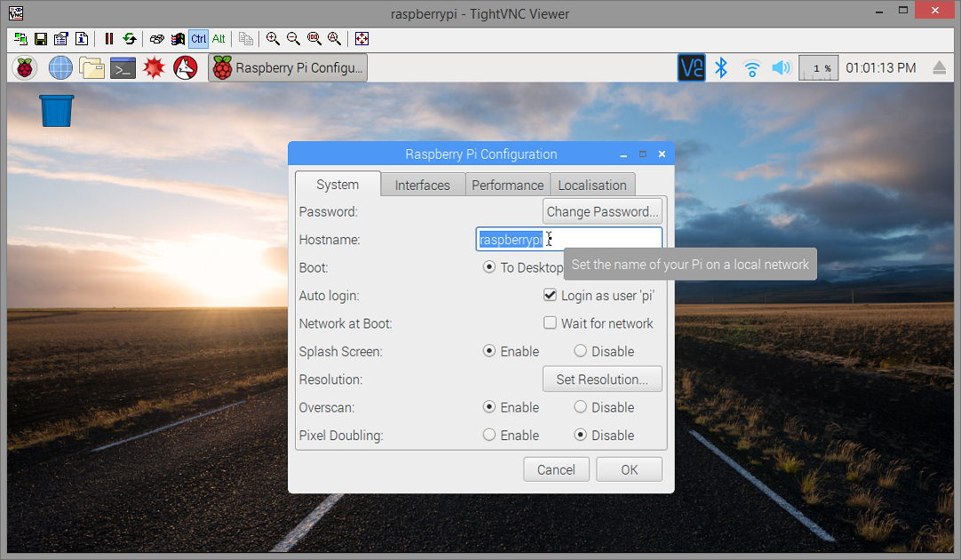Select the Trash icon on the desktop
This screenshot has height=560, width=961.
[56, 112]
